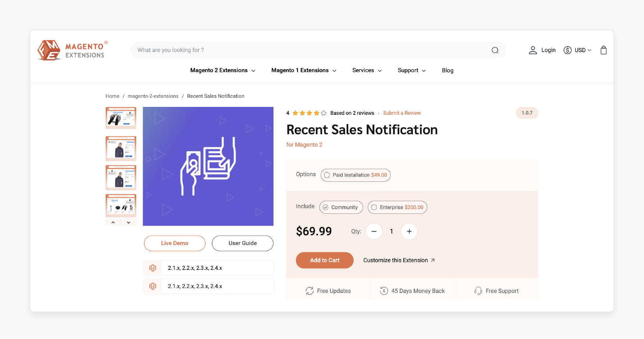Image resolution: width=644 pixels, height=339 pixels.
Task: Open the USD currency selector
Action: click(580, 50)
